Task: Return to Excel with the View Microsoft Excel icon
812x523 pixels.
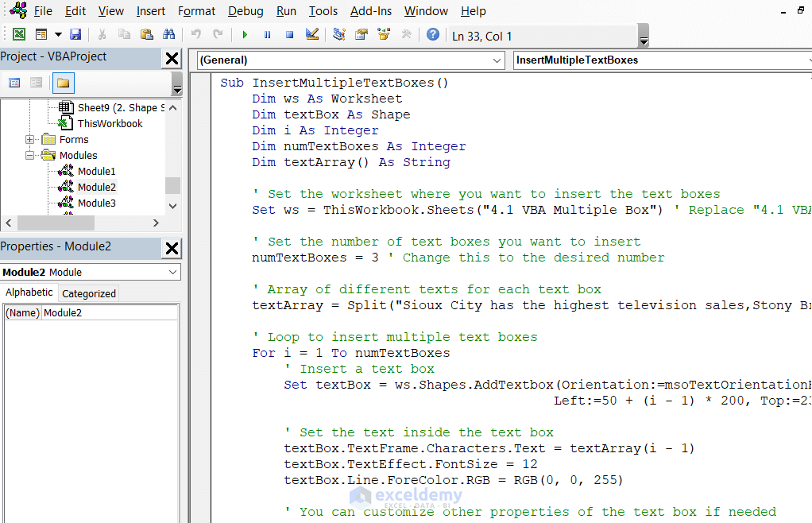Action: click(19, 35)
